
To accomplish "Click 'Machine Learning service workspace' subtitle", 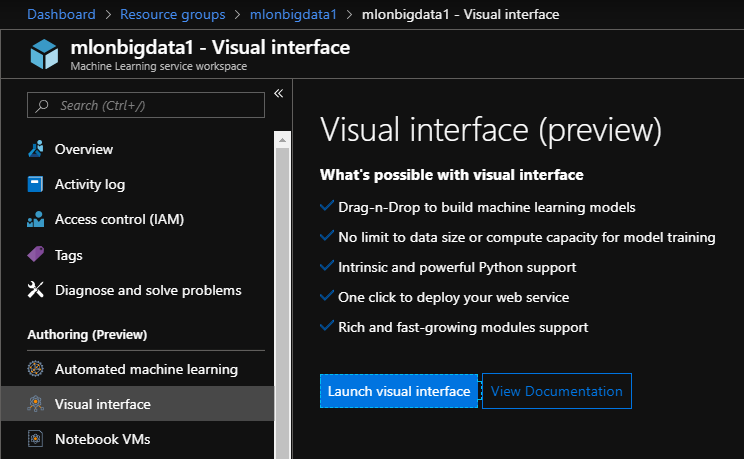I will click(158, 66).
